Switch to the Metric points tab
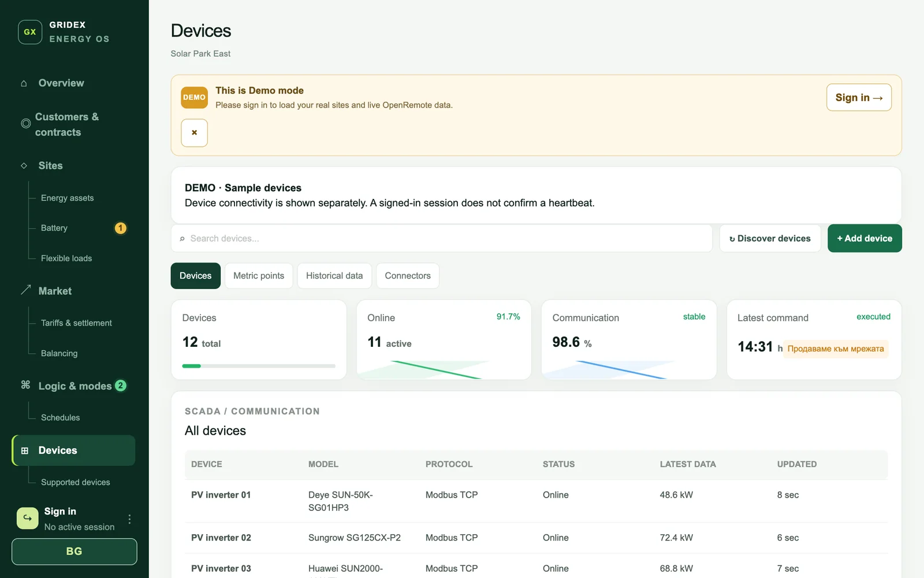Viewport: 924px width, 578px height. coord(259,276)
